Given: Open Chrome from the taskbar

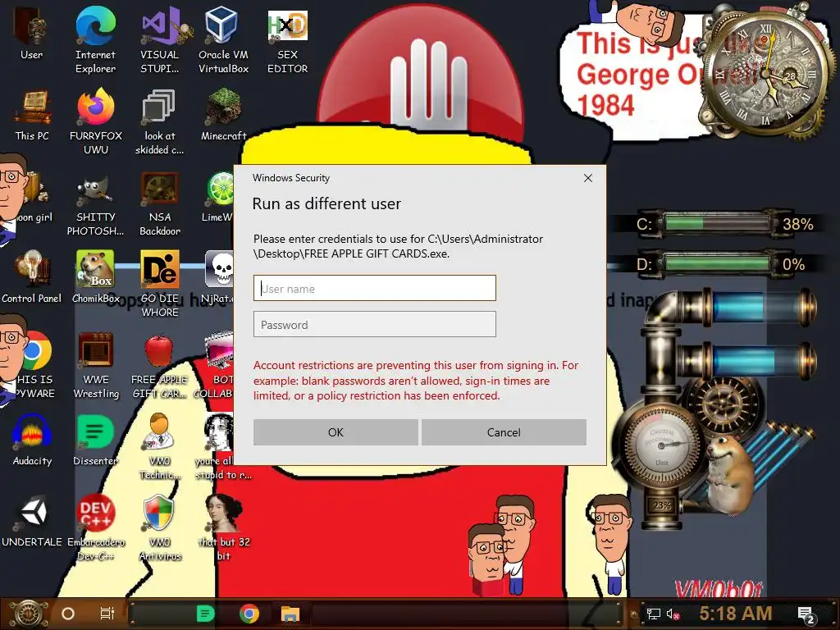Looking at the screenshot, I should 249,614.
